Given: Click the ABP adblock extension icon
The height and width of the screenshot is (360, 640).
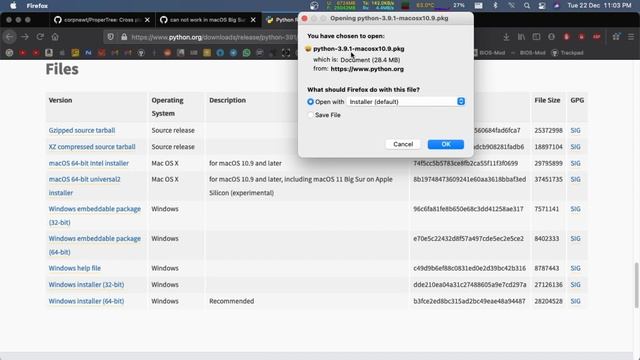Looking at the screenshot, I should pyautogui.click(x=597, y=37).
